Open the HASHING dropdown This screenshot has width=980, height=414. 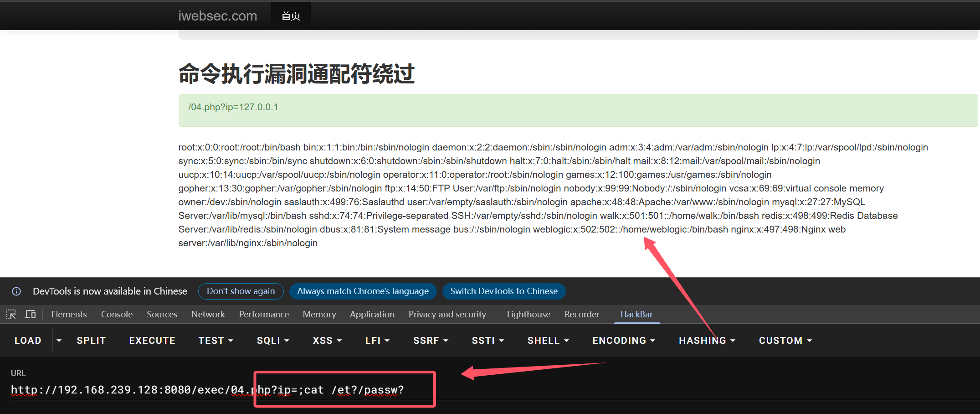tap(706, 340)
